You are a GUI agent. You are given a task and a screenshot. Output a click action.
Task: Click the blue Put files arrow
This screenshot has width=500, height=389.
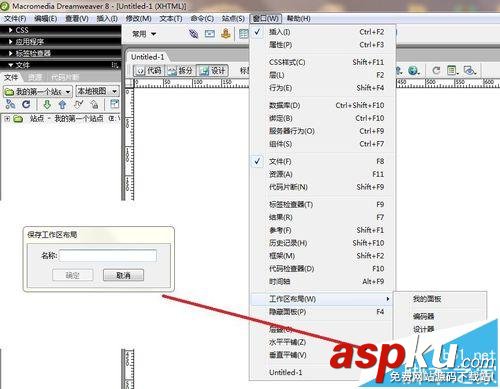point(62,105)
